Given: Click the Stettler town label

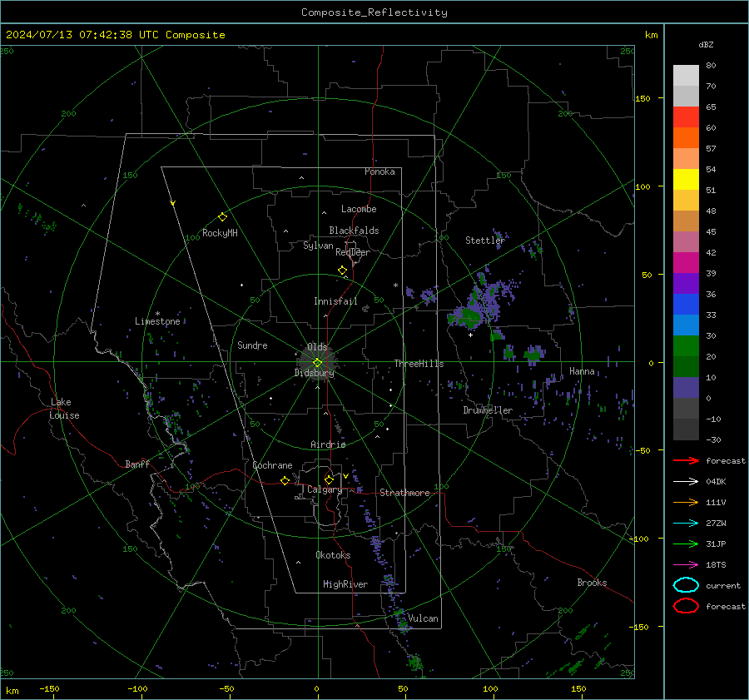Looking at the screenshot, I should [x=485, y=241].
